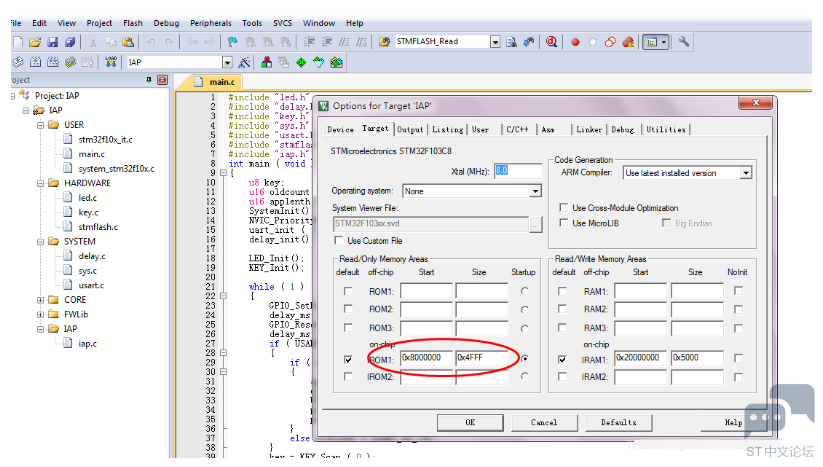This screenshot has height=467, width=823.
Task: Click the New file icon
Action: [x=18, y=42]
